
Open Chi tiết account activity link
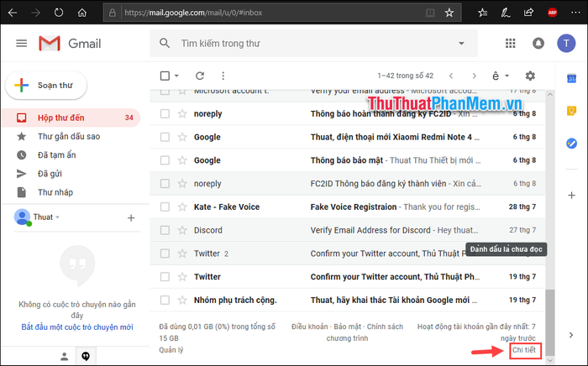(x=524, y=350)
